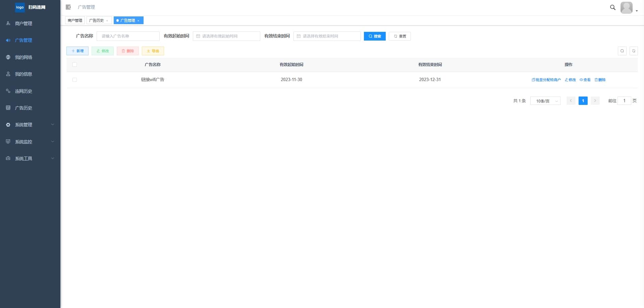Select page 1 in the pagination

point(583,101)
